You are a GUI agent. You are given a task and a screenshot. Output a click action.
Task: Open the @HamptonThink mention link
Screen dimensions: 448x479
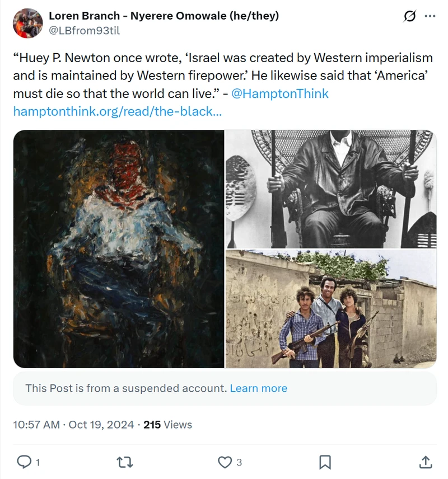pos(279,93)
